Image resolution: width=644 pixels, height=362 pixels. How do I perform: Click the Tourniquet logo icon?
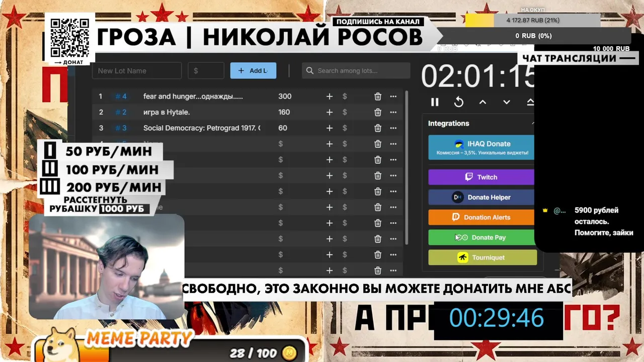coord(463,257)
